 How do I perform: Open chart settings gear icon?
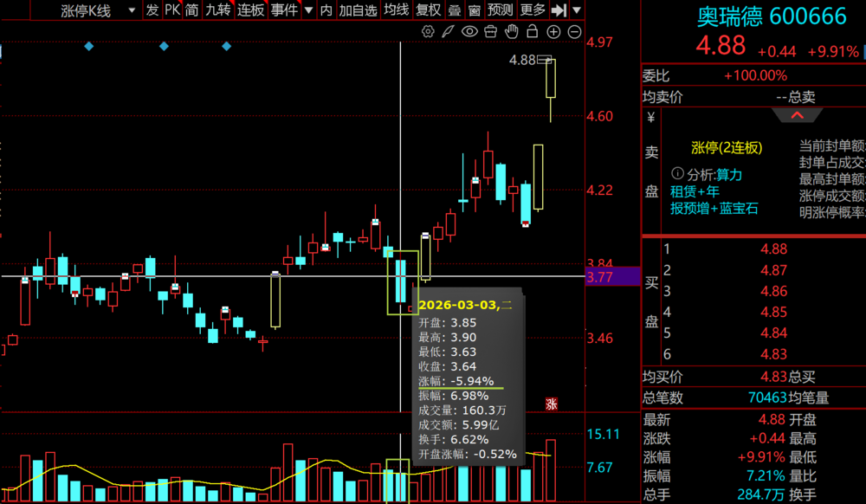tap(428, 32)
